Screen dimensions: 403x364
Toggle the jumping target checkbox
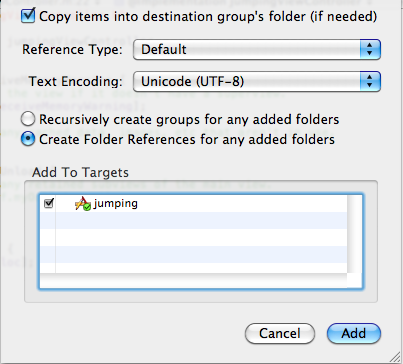click(x=49, y=203)
